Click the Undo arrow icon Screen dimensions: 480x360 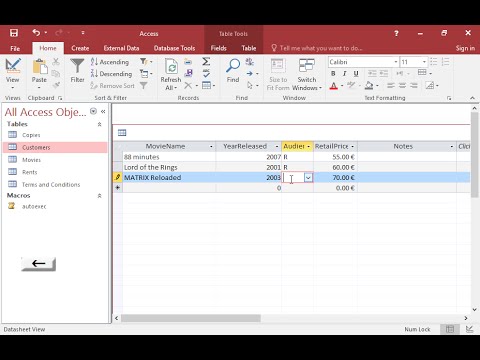coord(36,32)
